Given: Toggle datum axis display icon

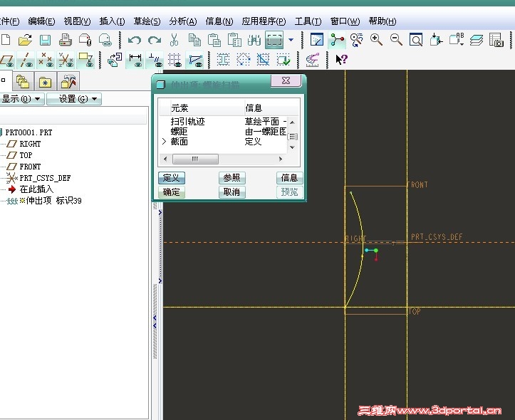Looking at the screenshot, I should click(x=26, y=60).
